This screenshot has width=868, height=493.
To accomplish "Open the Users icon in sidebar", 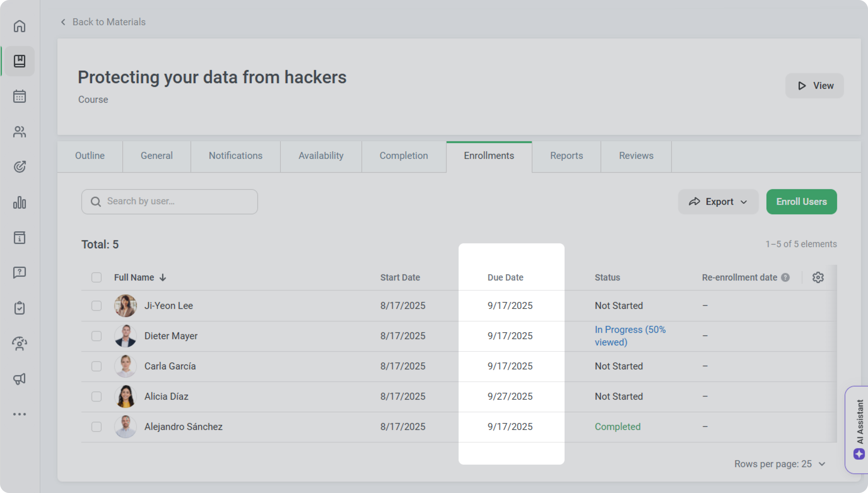I will [19, 132].
